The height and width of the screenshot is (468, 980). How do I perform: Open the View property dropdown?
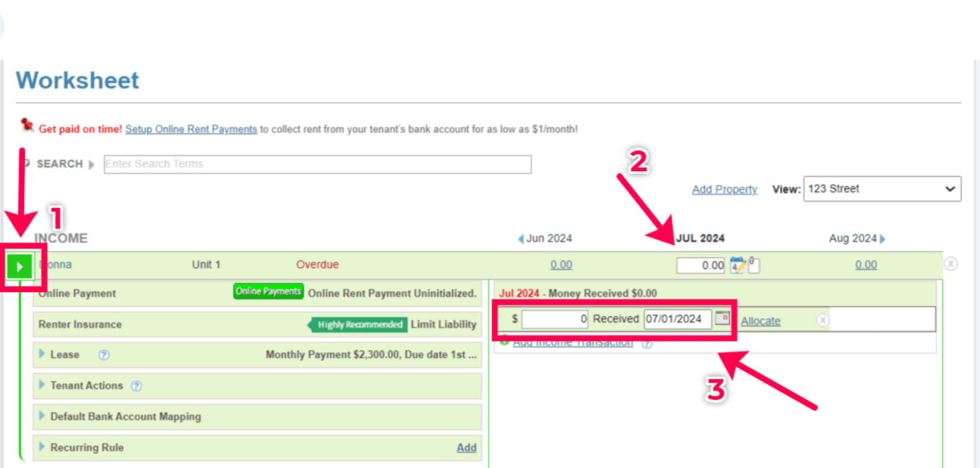point(882,189)
